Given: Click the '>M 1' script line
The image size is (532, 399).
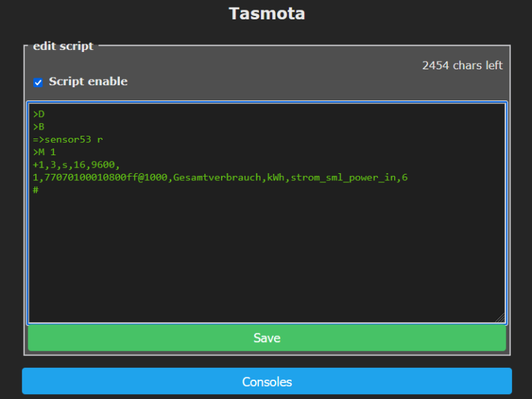Looking at the screenshot, I should pos(44,152).
